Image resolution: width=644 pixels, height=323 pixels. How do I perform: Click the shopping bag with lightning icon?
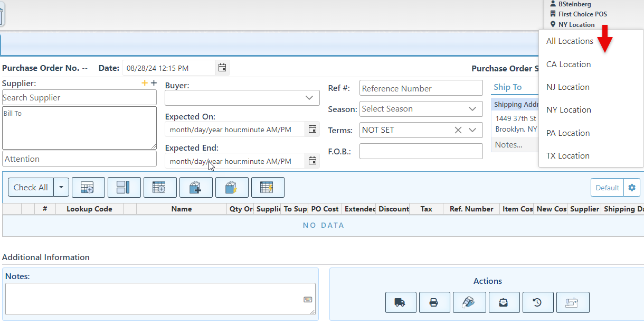[x=232, y=187]
